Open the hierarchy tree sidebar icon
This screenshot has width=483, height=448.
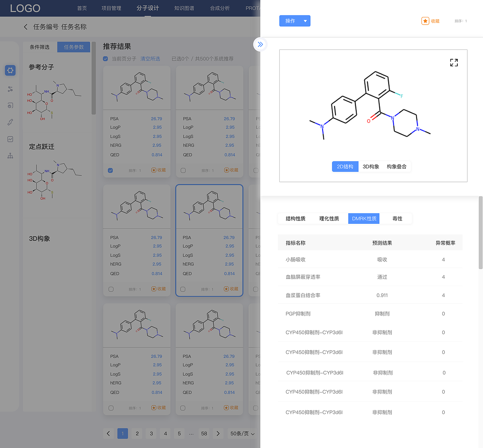pyautogui.click(x=10, y=156)
